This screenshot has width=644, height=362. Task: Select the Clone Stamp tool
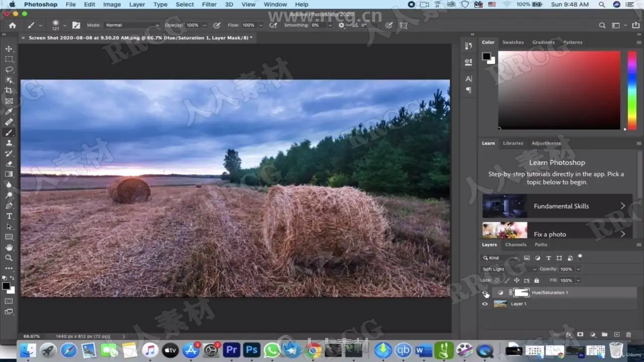pyautogui.click(x=9, y=143)
